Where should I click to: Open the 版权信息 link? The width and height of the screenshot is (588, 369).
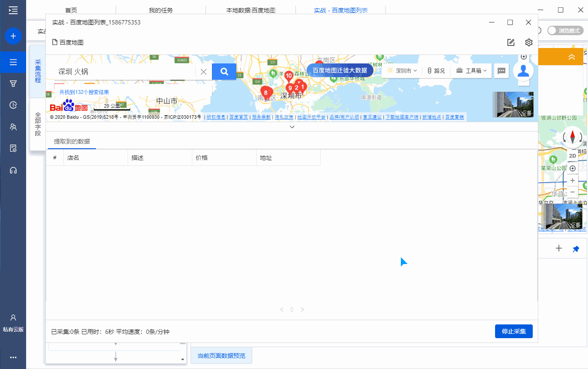point(216,117)
